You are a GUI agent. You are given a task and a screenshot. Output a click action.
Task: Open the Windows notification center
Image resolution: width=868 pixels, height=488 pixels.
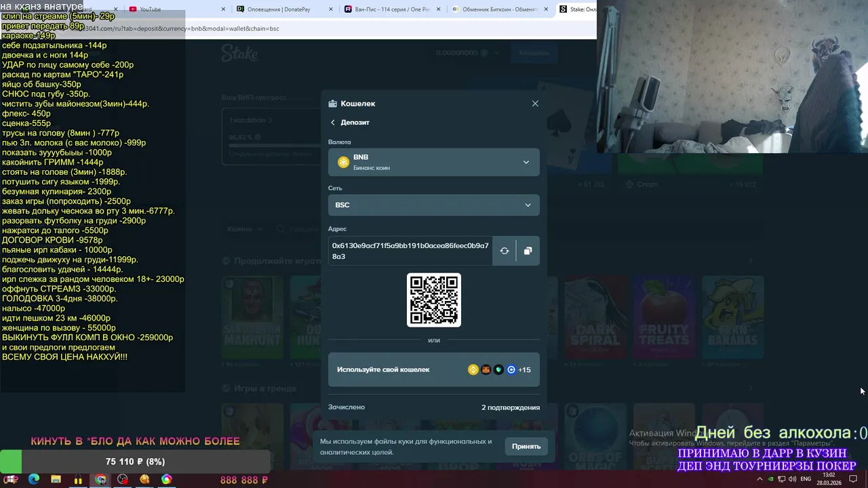click(853, 479)
